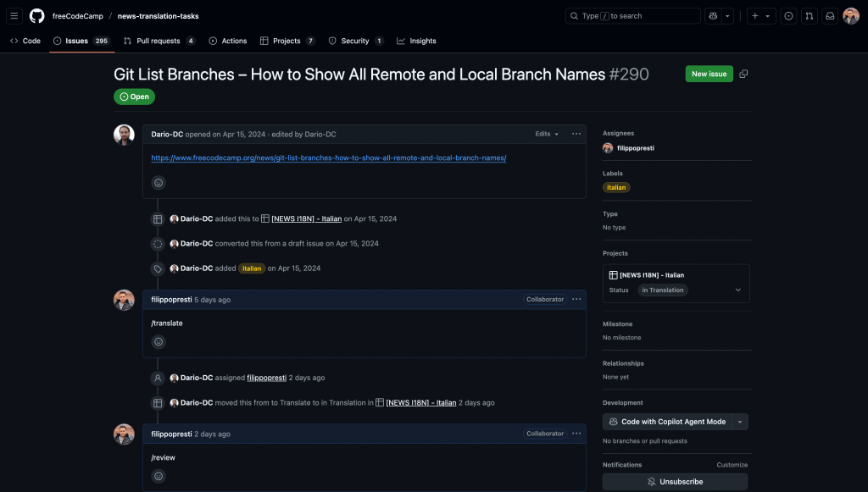
Task: Open dropdown arrow beside Copilot Agent Mode
Action: click(740, 422)
